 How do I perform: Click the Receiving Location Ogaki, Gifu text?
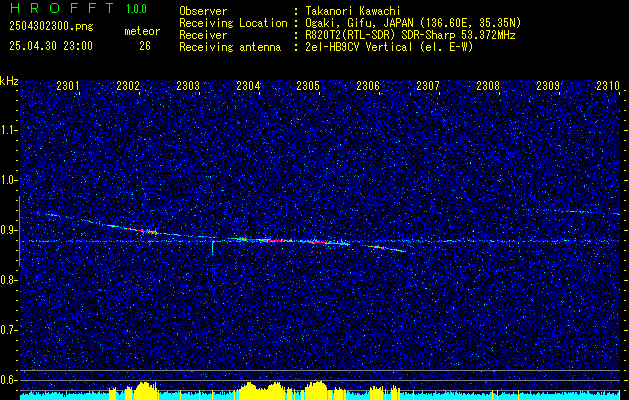click(413, 23)
